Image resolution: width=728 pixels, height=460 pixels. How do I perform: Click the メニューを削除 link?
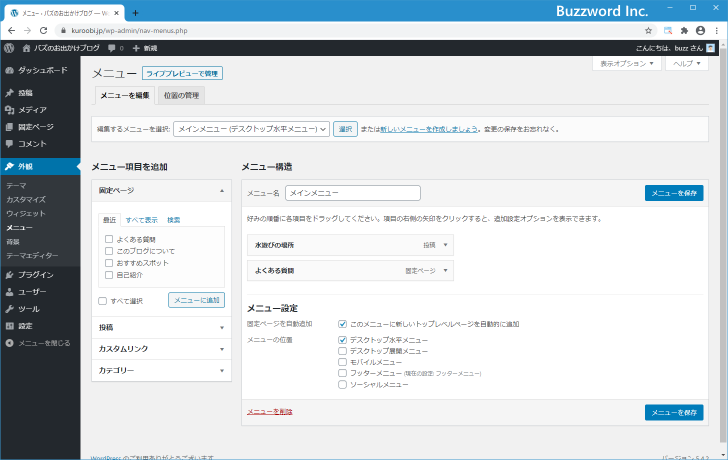click(x=270, y=412)
